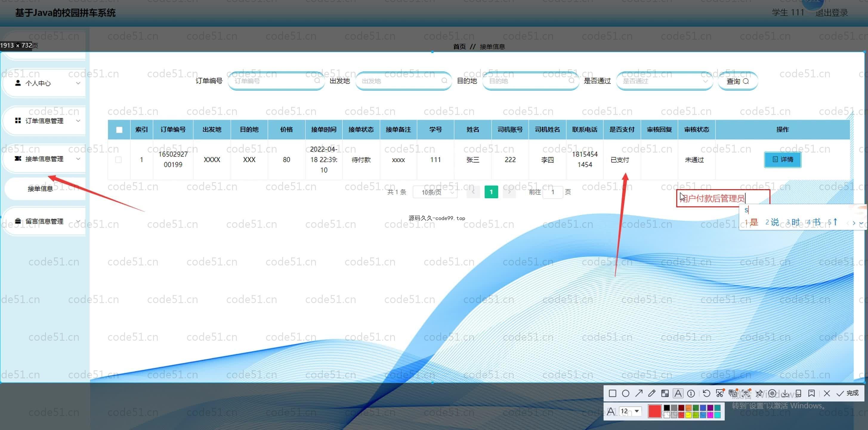Click the undo annotation icon
Viewport: 868px width, 430px height.
point(706,393)
